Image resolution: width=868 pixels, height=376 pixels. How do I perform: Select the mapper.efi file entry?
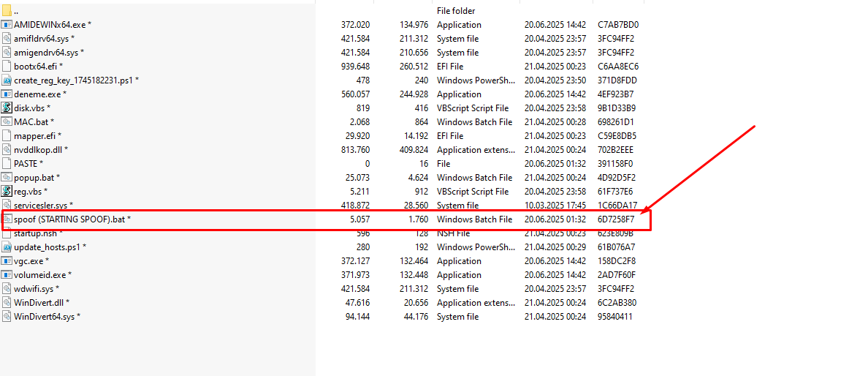[37, 136]
